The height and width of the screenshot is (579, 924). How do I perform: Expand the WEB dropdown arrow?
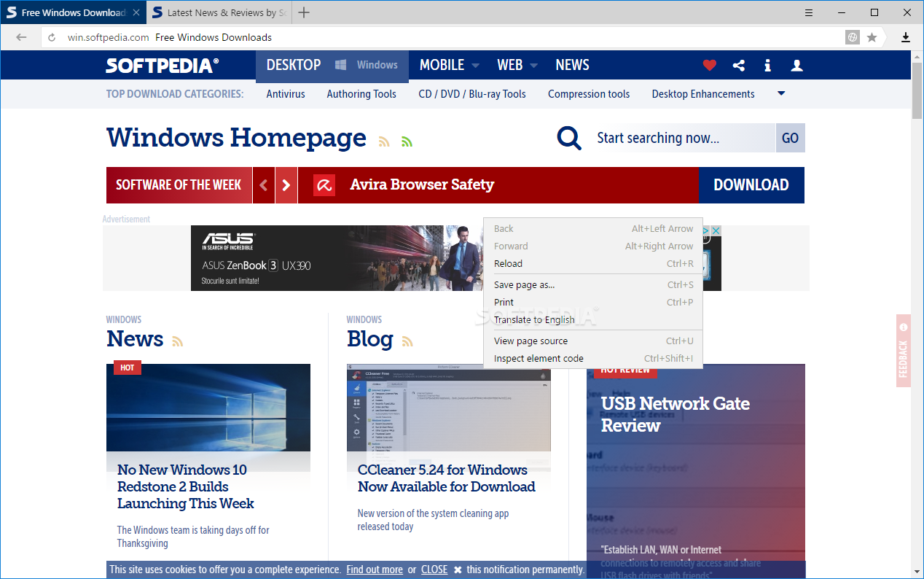coord(533,66)
